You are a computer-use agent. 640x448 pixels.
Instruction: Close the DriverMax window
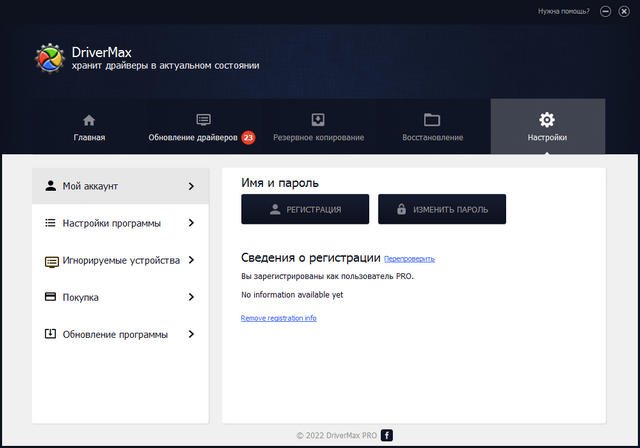[624, 11]
